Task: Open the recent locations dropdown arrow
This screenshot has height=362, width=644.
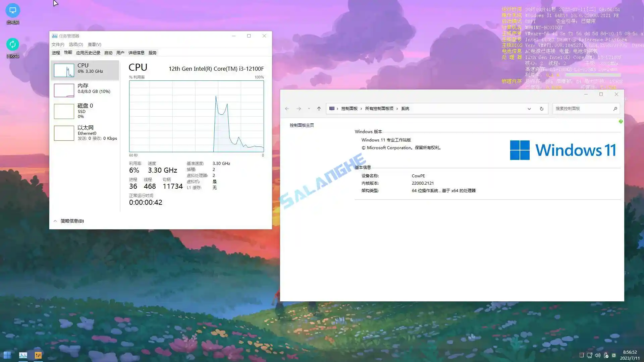Action: (309, 109)
